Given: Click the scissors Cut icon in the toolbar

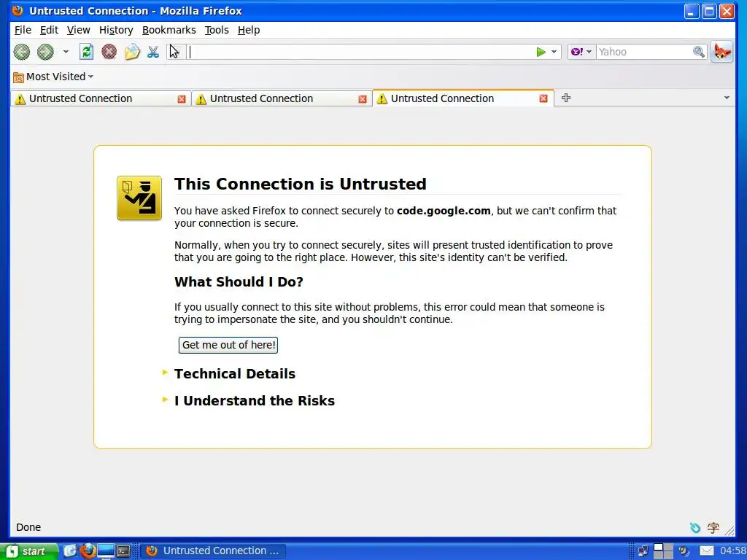Looking at the screenshot, I should 153,52.
